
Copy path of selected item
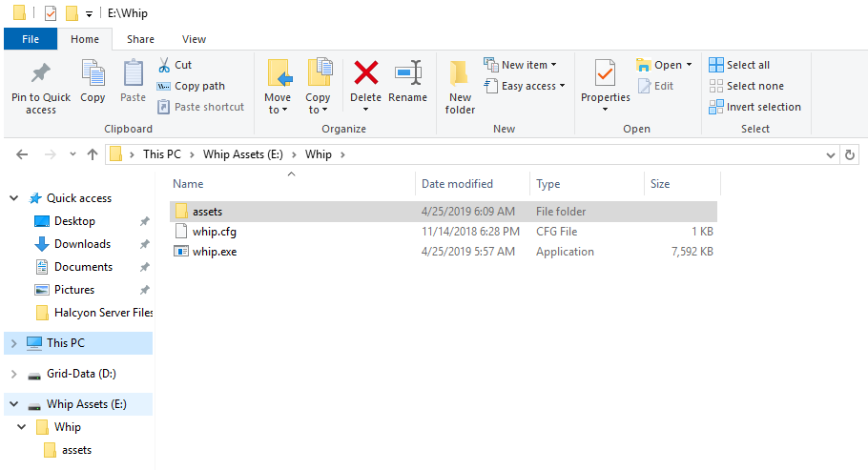[x=192, y=86]
